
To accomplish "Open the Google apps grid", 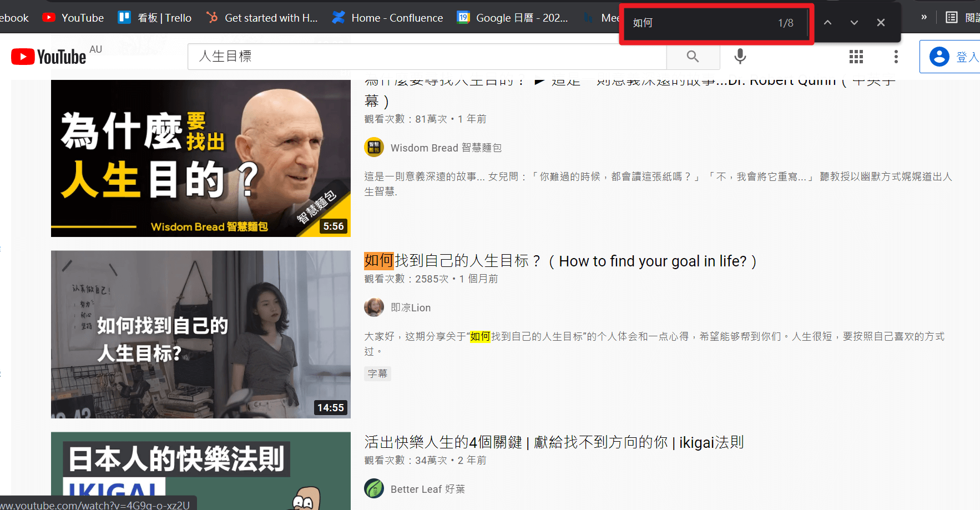I will click(856, 56).
